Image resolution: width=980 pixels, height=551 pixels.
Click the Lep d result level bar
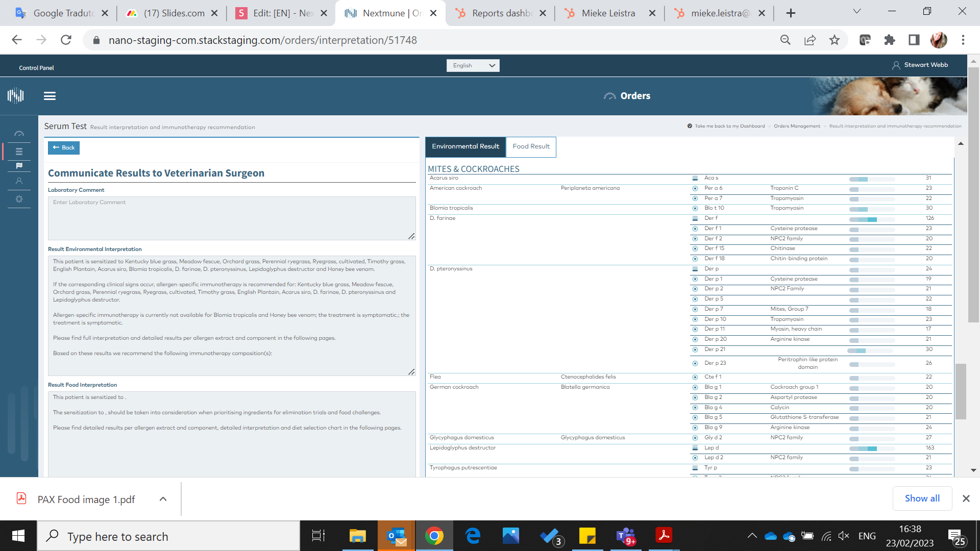click(x=872, y=448)
